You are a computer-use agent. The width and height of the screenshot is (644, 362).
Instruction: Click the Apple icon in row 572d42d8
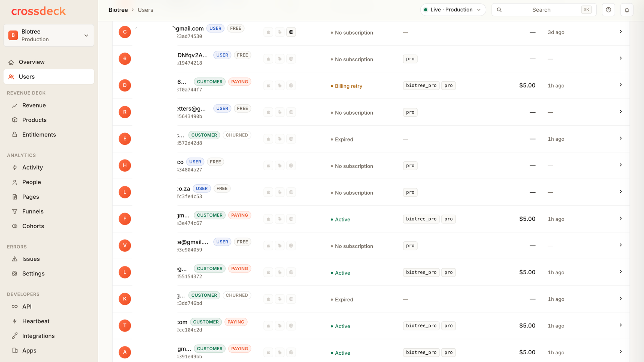(x=268, y=139)
